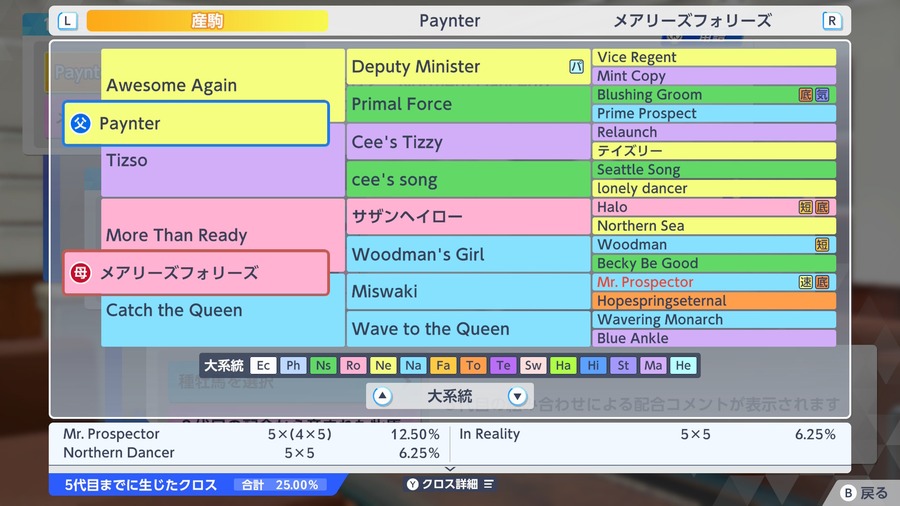This screenshot has width=900, height=506.
Task: Click the Na lineage swatch
Action: pos(413,365)
